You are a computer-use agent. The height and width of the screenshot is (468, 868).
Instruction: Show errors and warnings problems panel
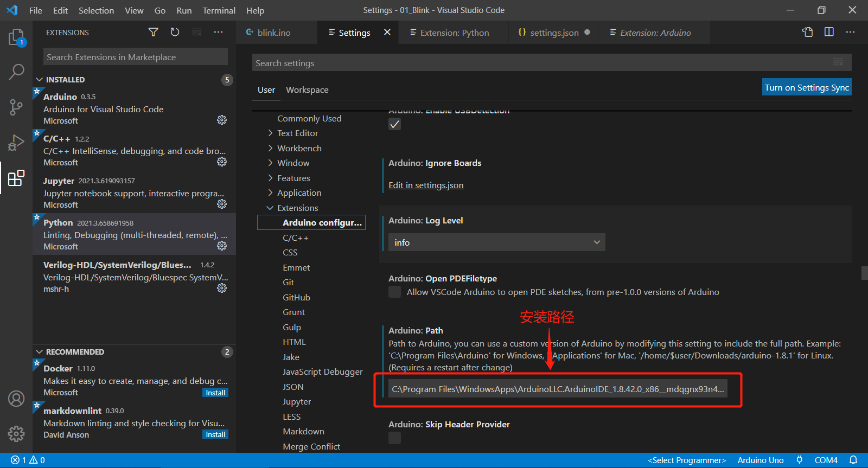click(x=28, y=460)
